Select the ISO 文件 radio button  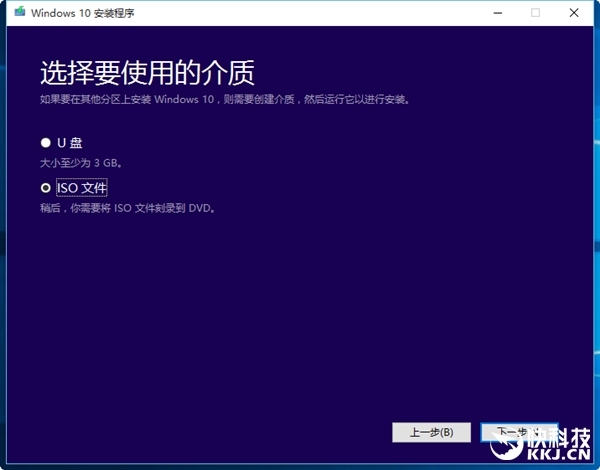point(45,187)
